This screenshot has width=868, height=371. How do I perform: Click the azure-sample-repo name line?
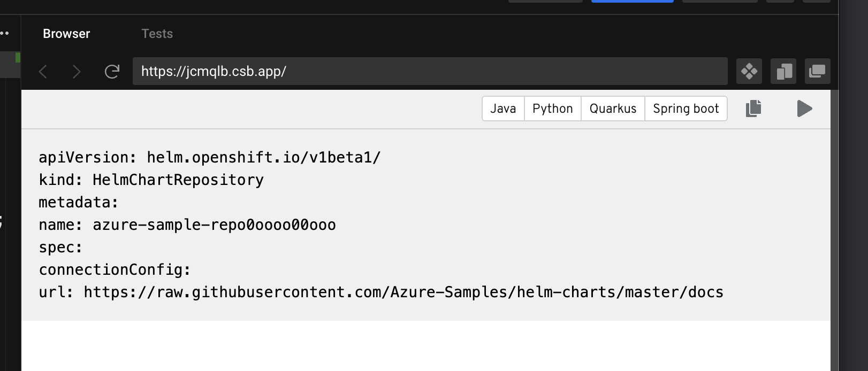(x=187, y=225)
